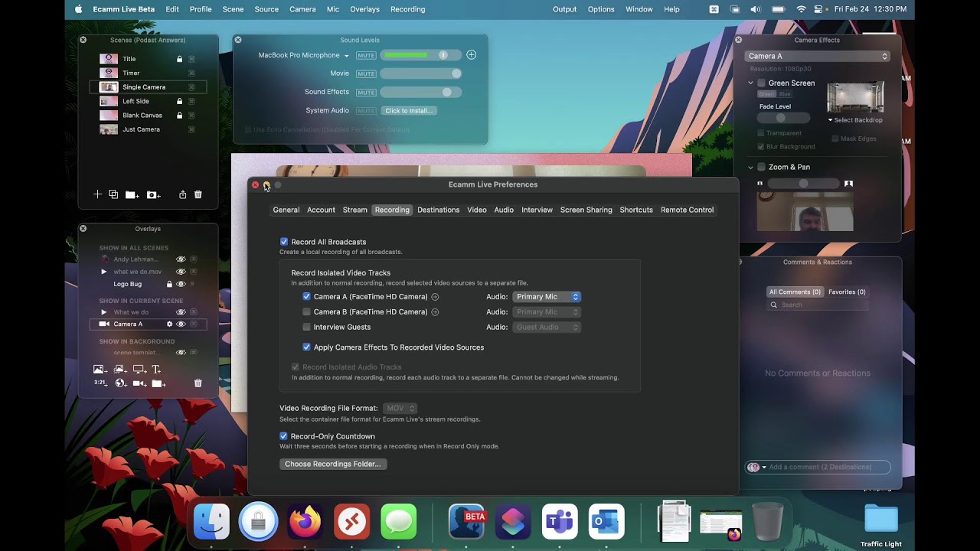The height and width of the screenshot is (551, 980).
Task: Open Shortcuts app from the Dock
Action: (x=513, y=523)
